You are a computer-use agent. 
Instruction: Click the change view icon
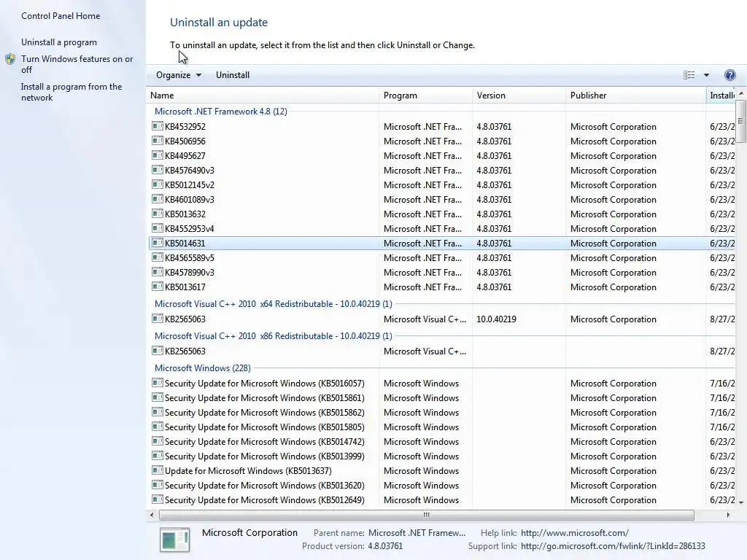[x=689, y=75]
